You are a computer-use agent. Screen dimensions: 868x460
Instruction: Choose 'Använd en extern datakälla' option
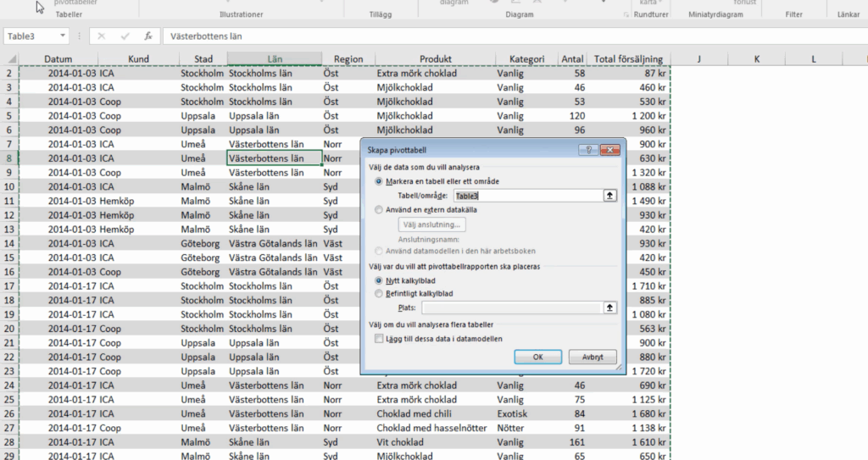pos(378,209)
